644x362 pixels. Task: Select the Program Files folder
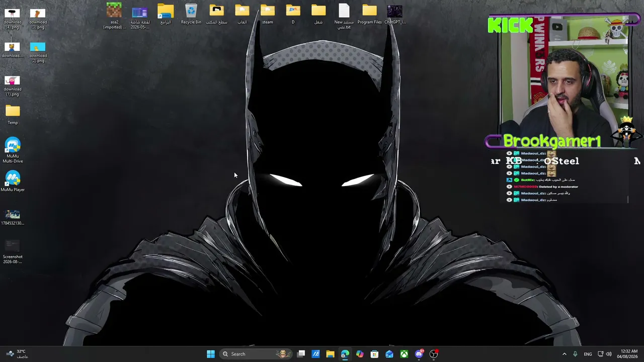tap(369, 14)
